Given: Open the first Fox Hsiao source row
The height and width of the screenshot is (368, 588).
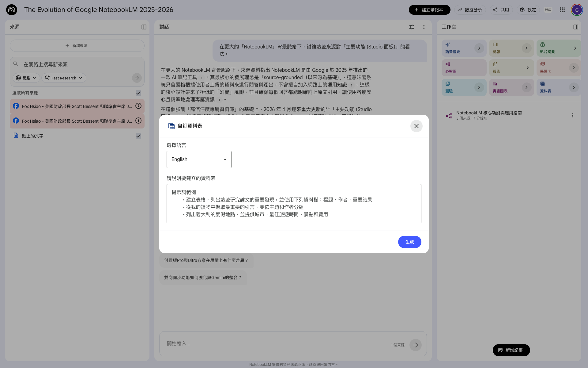Looking at the screenshot, I should (77, 106).
